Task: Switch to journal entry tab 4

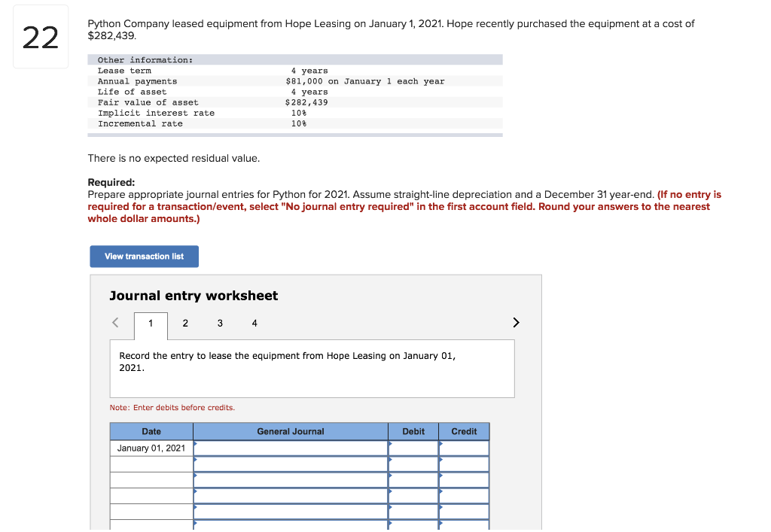Action: pyautogui.click(x=254, y=323)
